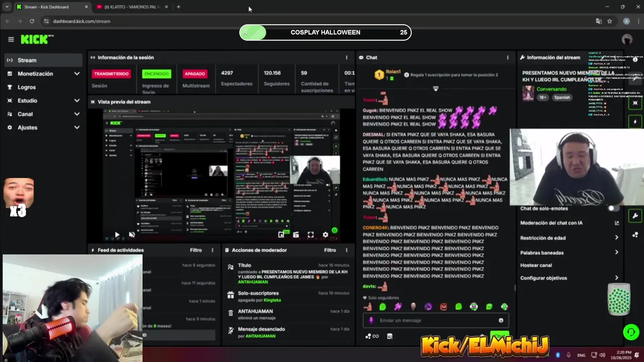The height and width of the screenshot is (362, 644).
Task: Click the purple icon in message field
Action: [x=371, y=320]
